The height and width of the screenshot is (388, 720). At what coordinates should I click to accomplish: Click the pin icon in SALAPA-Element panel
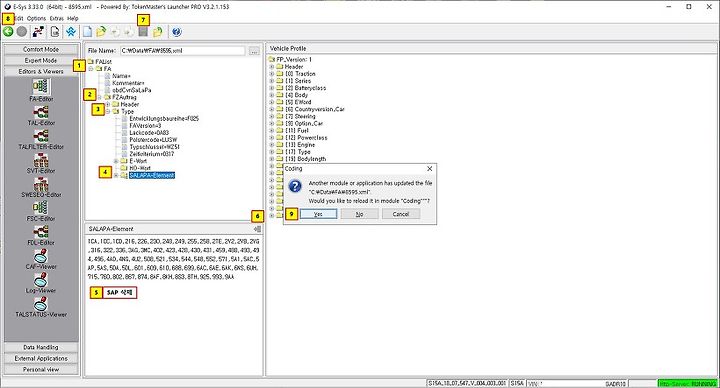pos(258,229)
